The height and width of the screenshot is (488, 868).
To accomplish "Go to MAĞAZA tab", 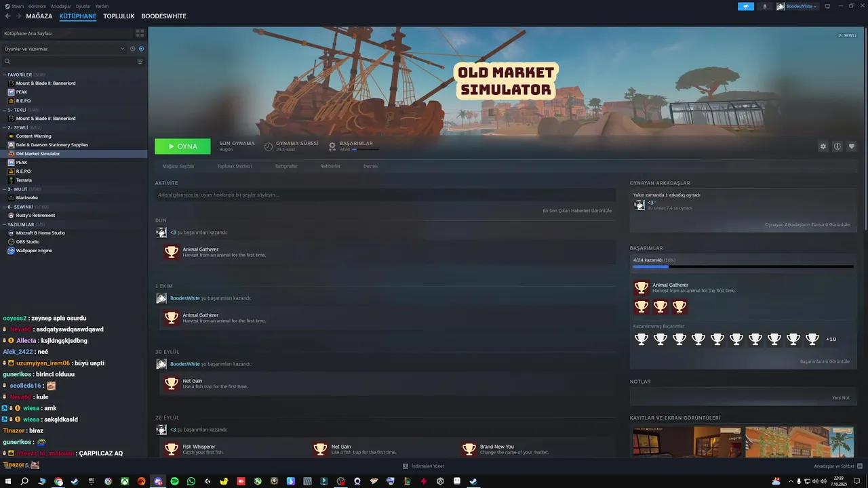I will point(39,16).
